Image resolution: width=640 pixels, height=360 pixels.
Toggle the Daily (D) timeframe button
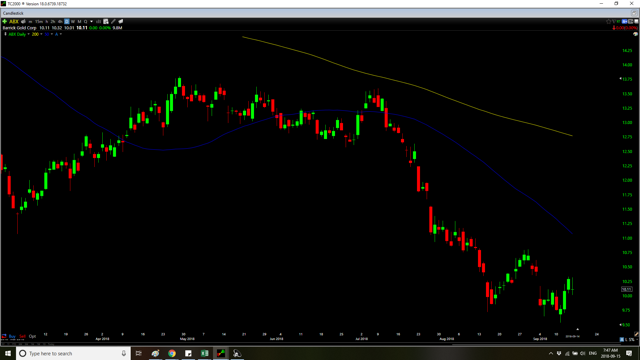pos(67,21)
